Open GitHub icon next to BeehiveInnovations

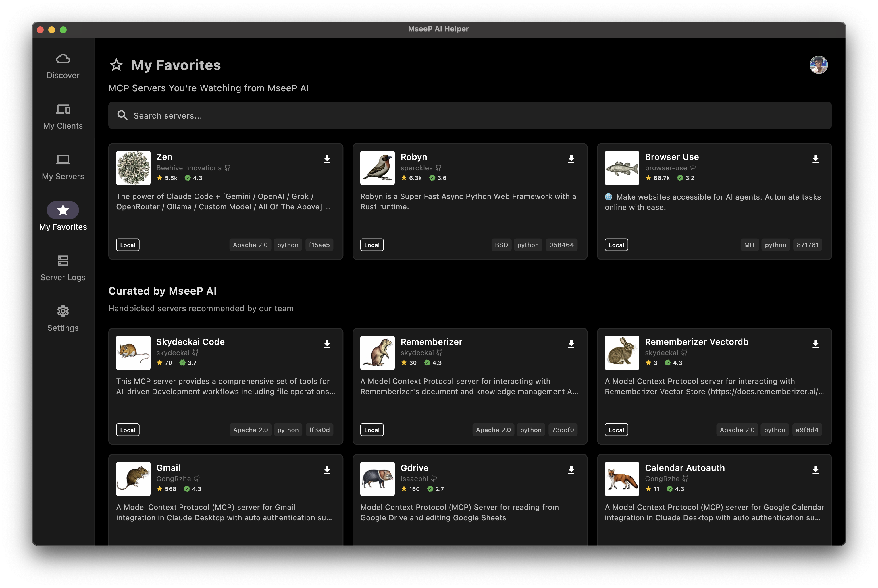(227, 168)
